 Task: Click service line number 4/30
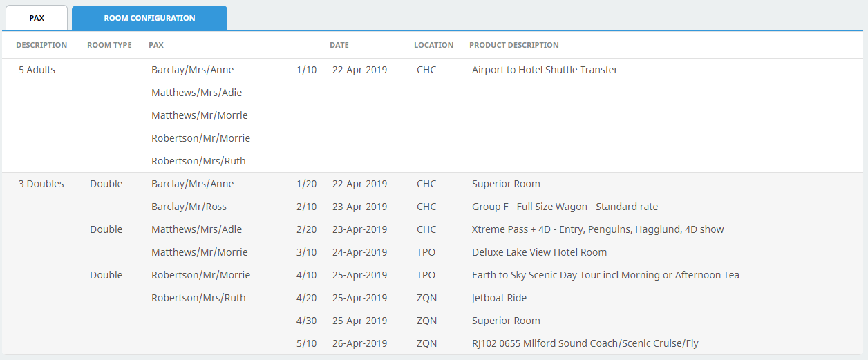tap(306, 321)
